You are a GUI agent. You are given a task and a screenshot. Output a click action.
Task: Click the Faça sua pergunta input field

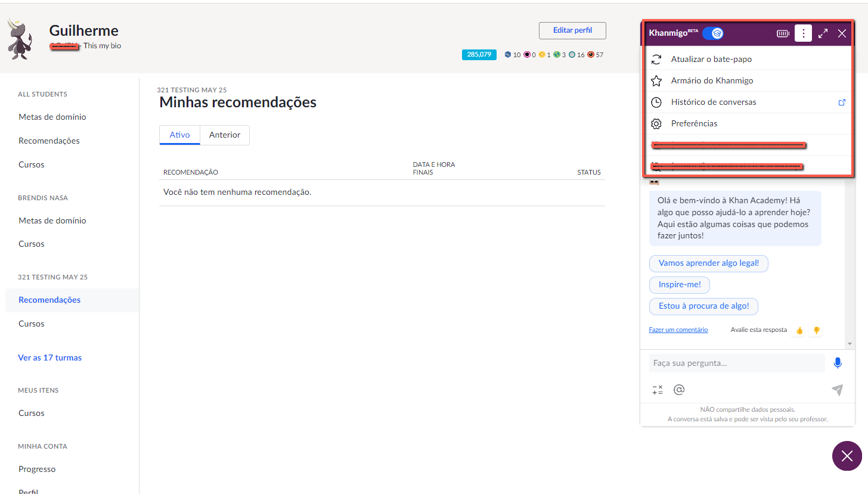(x=737, y=363)
